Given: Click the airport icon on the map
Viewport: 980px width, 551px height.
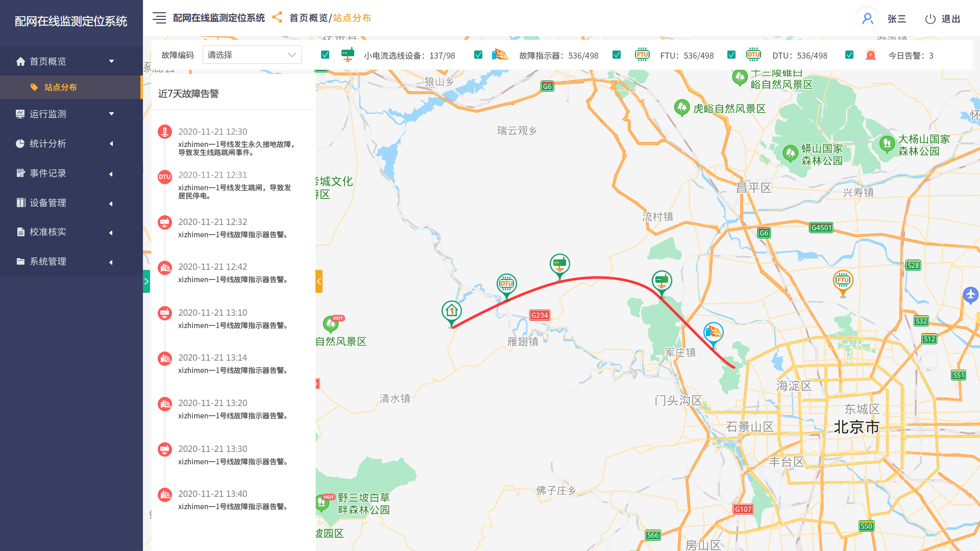Looking at the screenshot, I should [x=970, y=294].
